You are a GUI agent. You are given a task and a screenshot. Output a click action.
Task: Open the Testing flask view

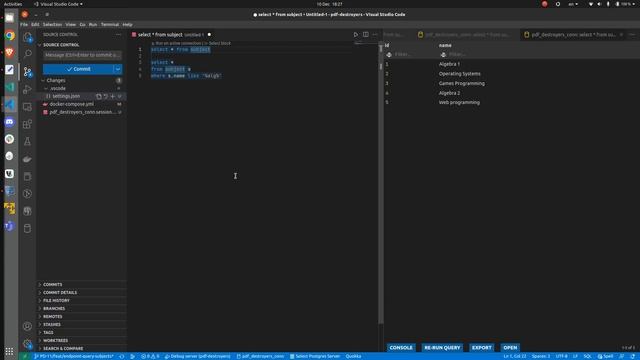click(x=27, y=142)
